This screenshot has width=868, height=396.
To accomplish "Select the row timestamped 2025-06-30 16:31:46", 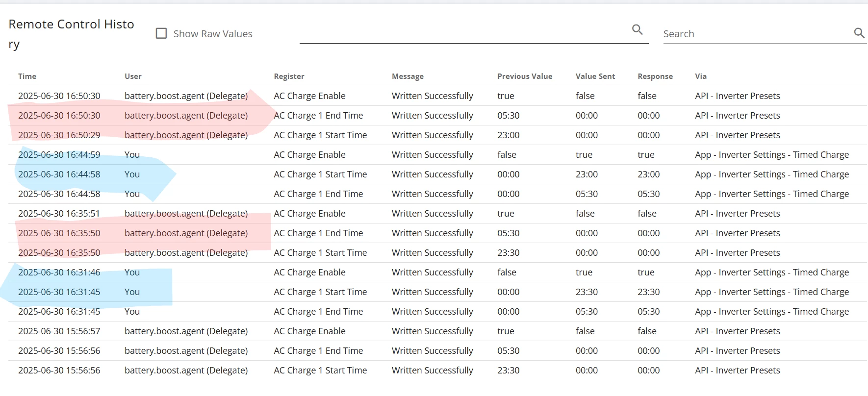I will pyautogui.click(x=59, y=272).
